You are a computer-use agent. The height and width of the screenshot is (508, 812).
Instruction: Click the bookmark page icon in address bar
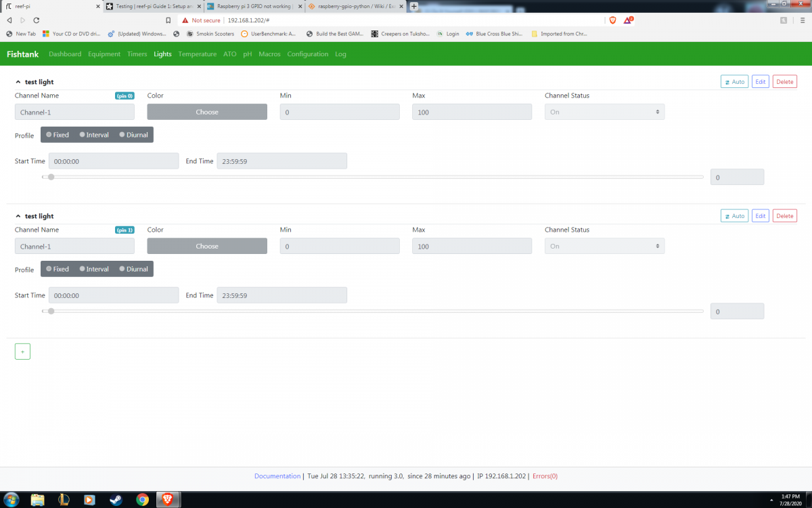pyautogui.click(x=168, y=20)
